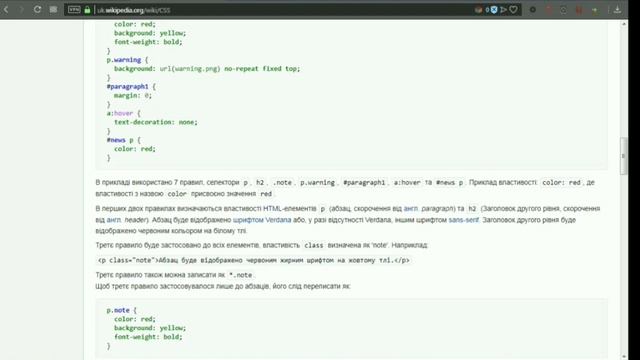Click the p.note selector in lower block

(118, 310)
